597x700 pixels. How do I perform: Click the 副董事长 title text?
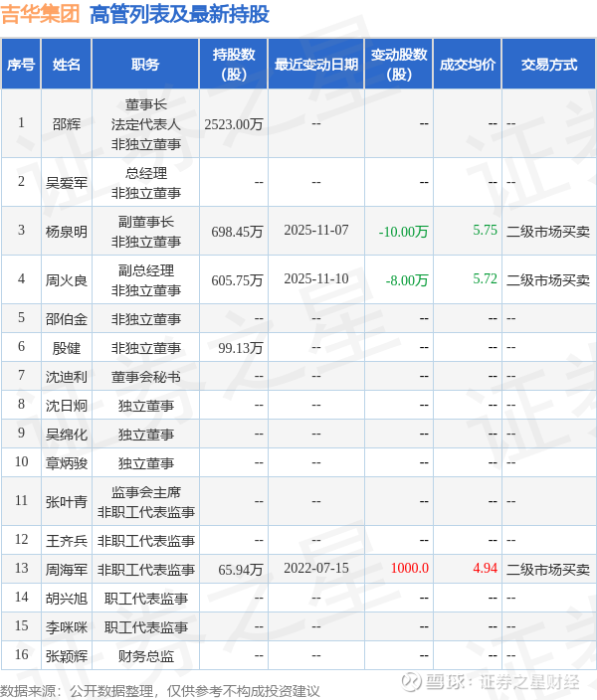click(145, 222)
